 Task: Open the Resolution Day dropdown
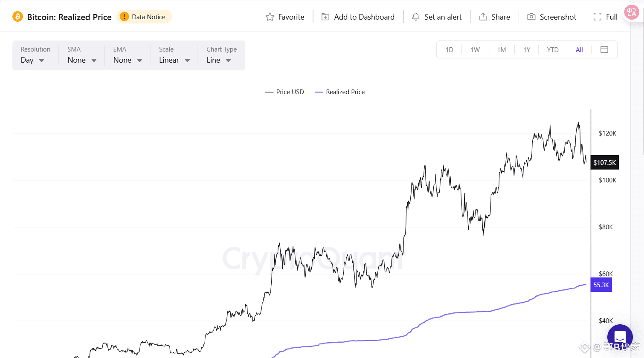coord(32,60)
